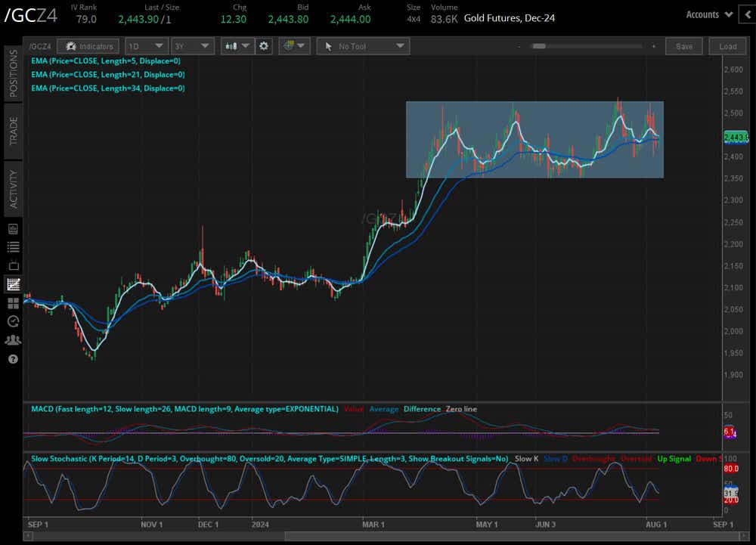The width and height of the screenshot is (756, 545).
Task: Open the Positions side tab
Action: coord(13,73)
